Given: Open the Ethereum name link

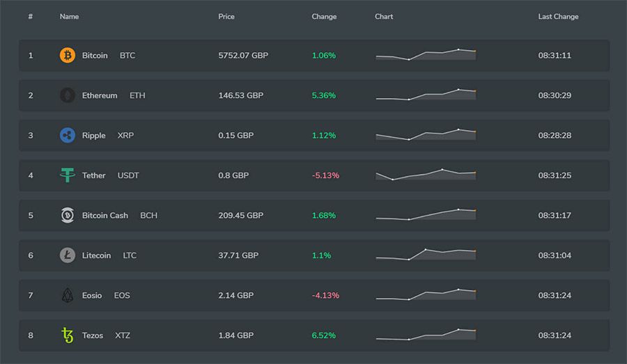Looking at the screenshot, I should coord(100,95).
